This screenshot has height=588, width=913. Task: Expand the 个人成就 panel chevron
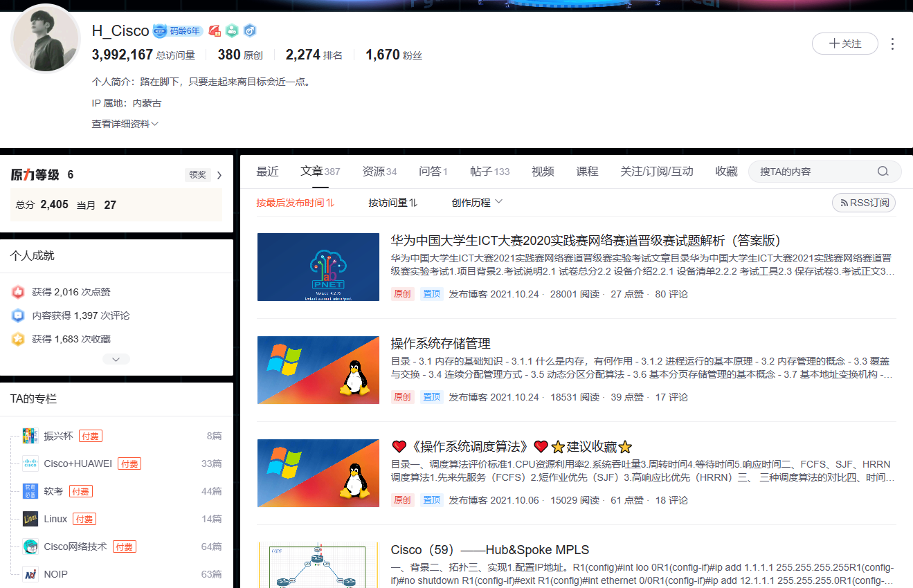[x=116, y=359]
